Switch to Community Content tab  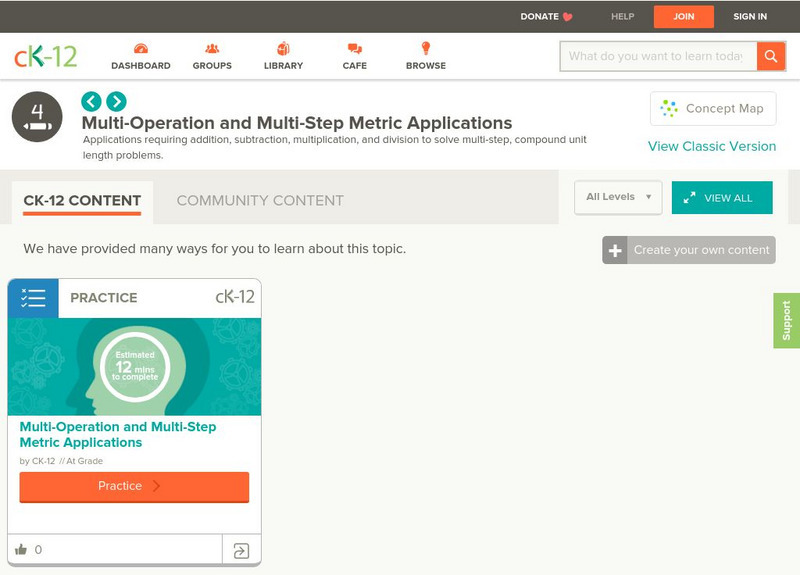tap(260, 200)
